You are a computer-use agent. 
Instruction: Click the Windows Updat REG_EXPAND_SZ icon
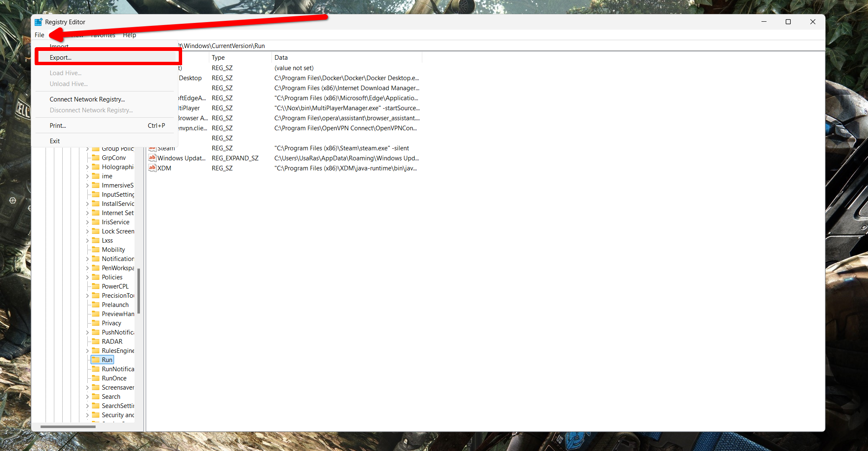click(152, 158)
